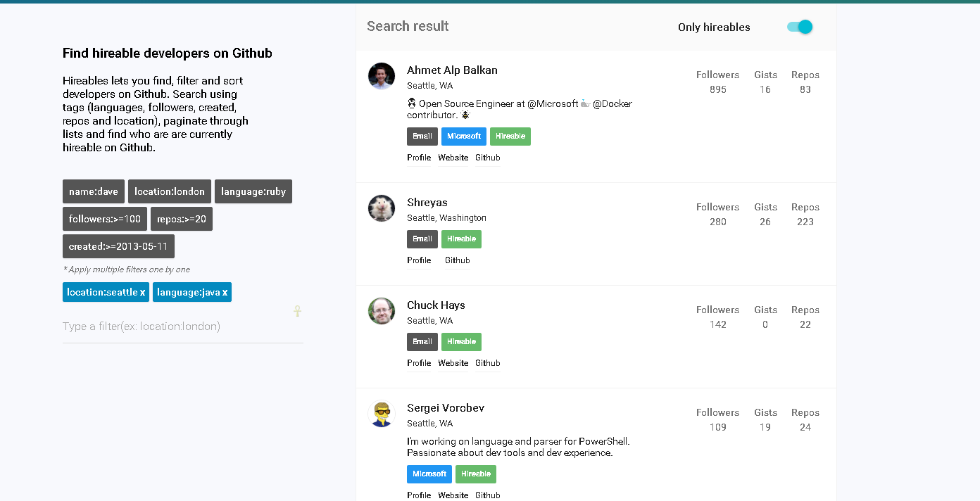
Task: Click Shreyas's hamster avatar picture
Action: pos(381,208)
